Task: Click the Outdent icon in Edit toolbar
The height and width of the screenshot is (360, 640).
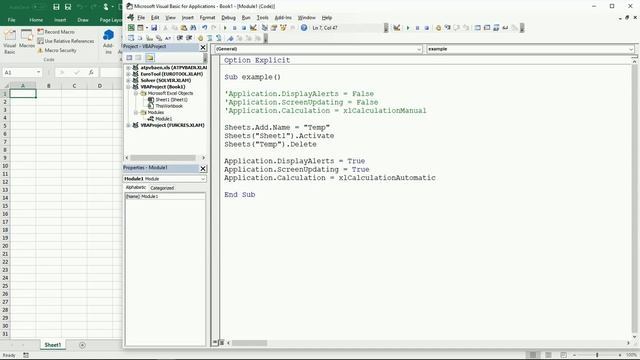Action: click(x=189, y=38)
